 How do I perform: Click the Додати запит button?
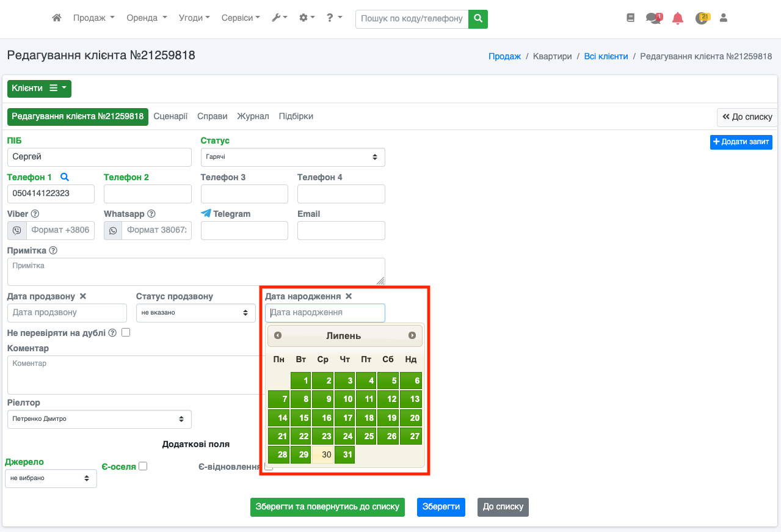click(741, 142)
